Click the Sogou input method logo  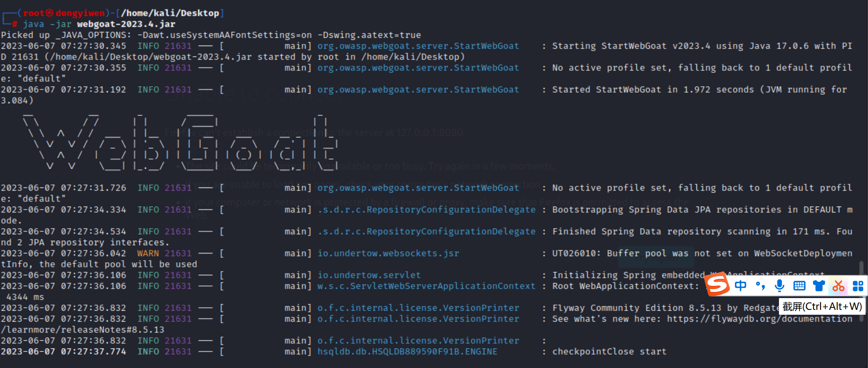coord(718,284)
